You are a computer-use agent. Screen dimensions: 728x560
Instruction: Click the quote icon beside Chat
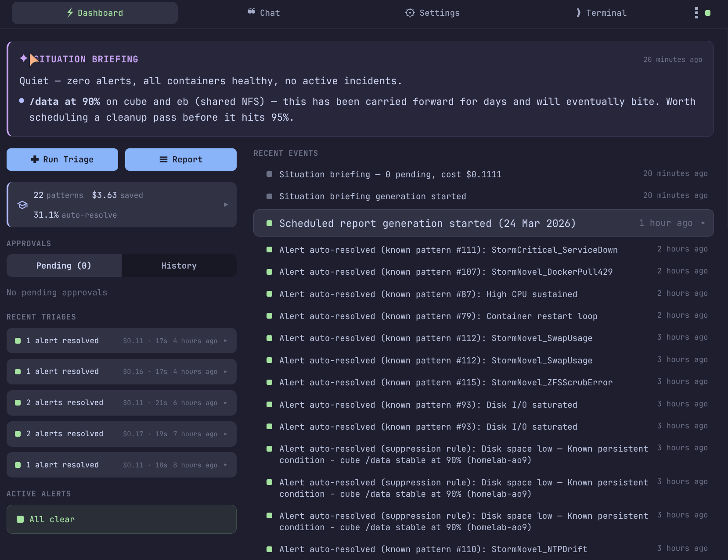pos(250,13)
